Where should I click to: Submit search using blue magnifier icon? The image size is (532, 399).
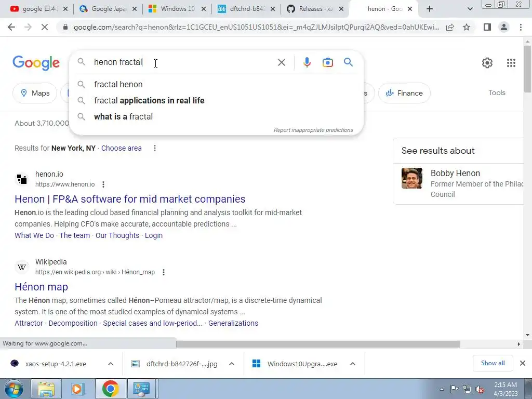(x=349, y=62)
